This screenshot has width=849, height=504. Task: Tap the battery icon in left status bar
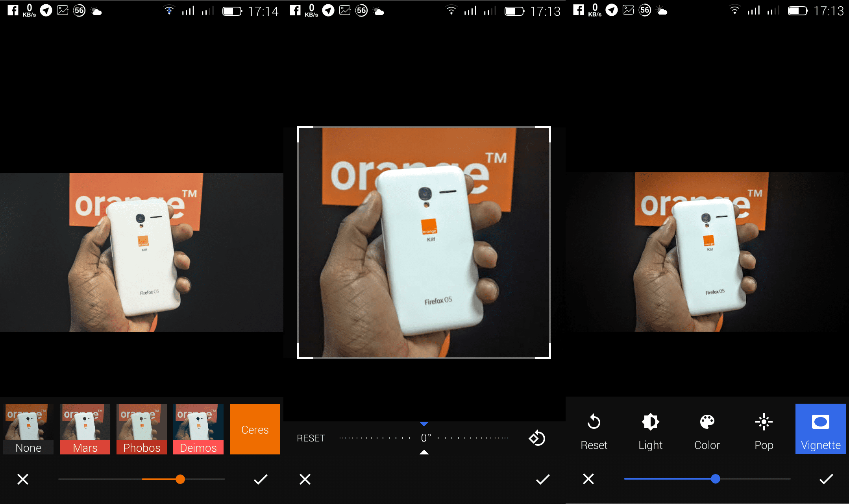point(232,11)
